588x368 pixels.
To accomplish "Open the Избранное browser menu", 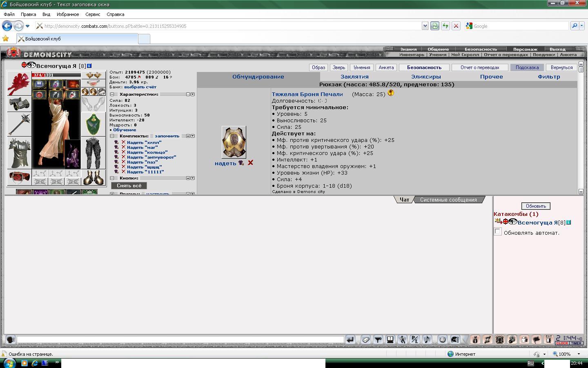I will point(68,14).
